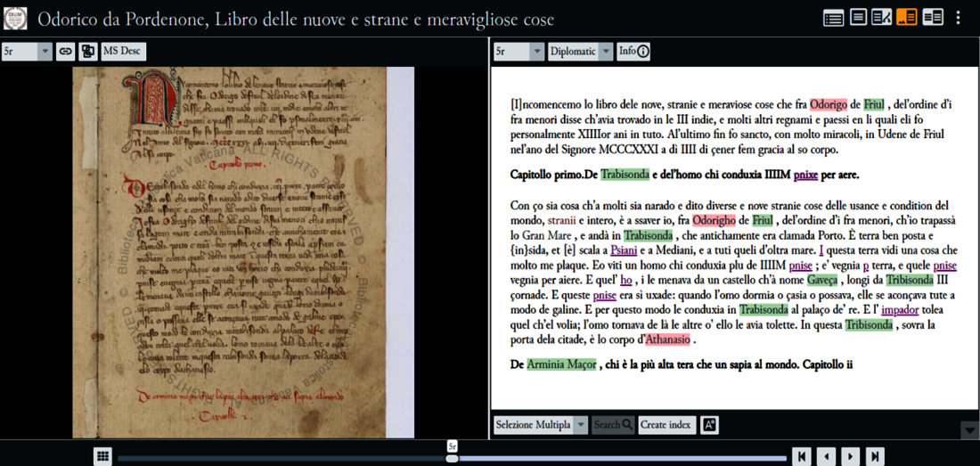The height and width of the screenshot is (466, 980).
Task: Open the table of contents list view
Action: click(834, 18)
